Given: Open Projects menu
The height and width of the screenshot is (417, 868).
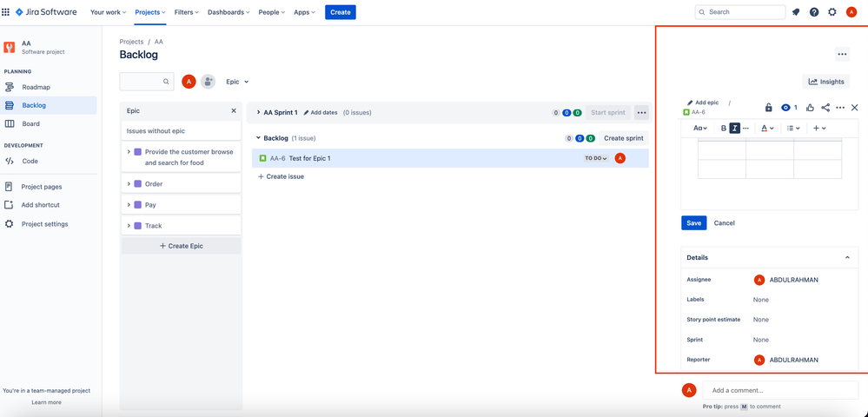Looking at the screenshot, I should pyautogui.click(x=150, y=12).
